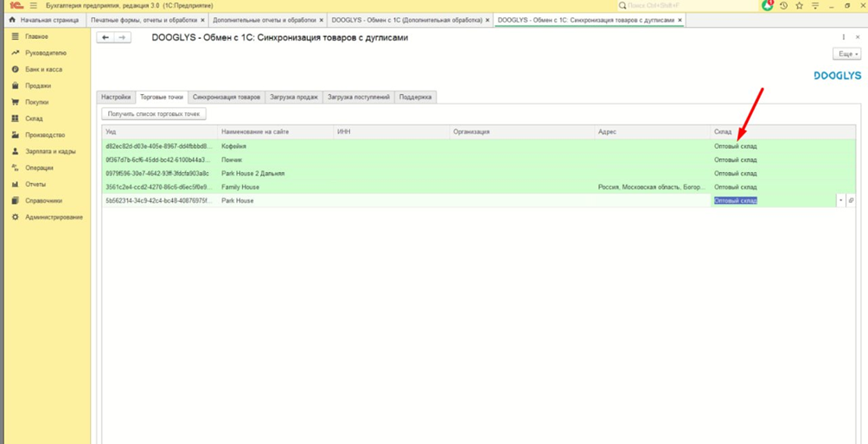The width and height of the screenshot is (868, 444).
Task: Select the Family House name cell
Action: (x=275, y=187)
